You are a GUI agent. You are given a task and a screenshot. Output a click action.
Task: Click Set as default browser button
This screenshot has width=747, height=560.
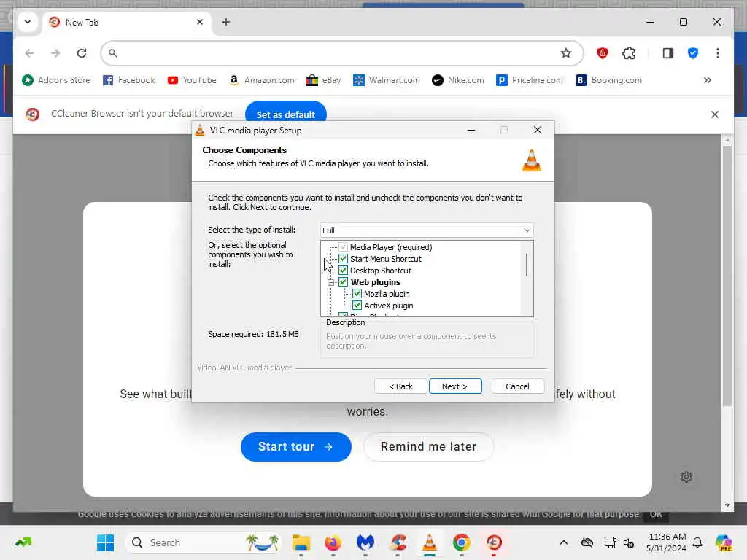286,114
